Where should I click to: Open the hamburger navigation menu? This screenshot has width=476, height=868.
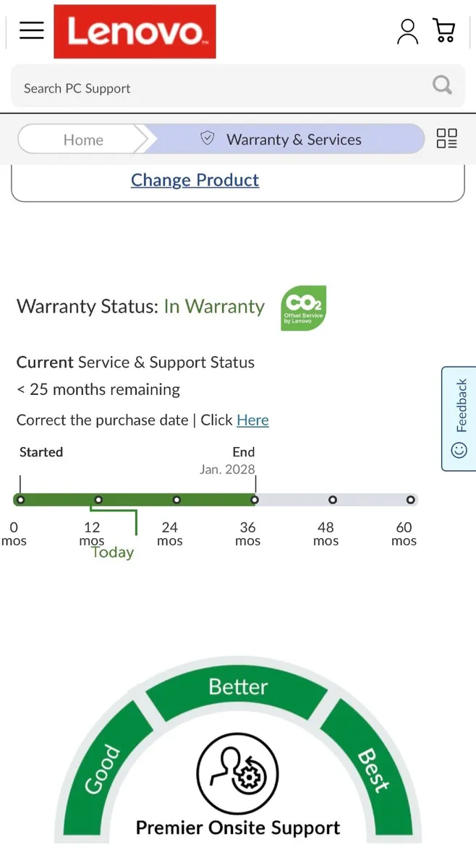pos(32,30)
